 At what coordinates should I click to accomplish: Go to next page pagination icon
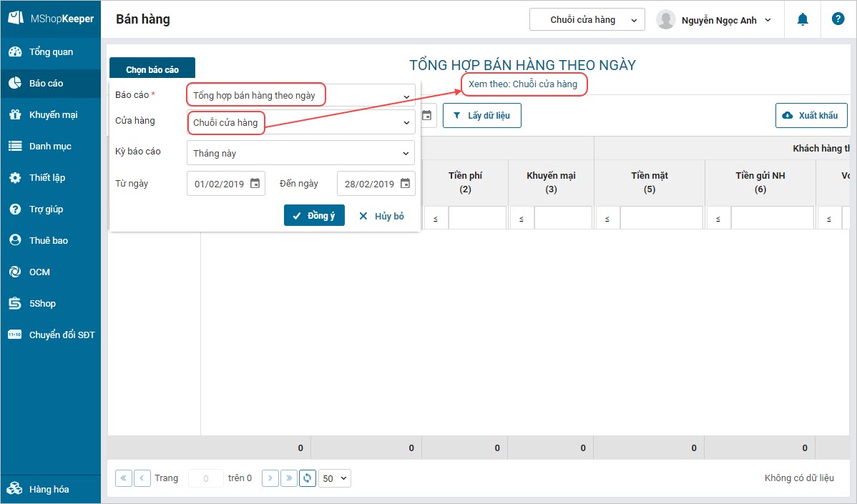(270, 478)
